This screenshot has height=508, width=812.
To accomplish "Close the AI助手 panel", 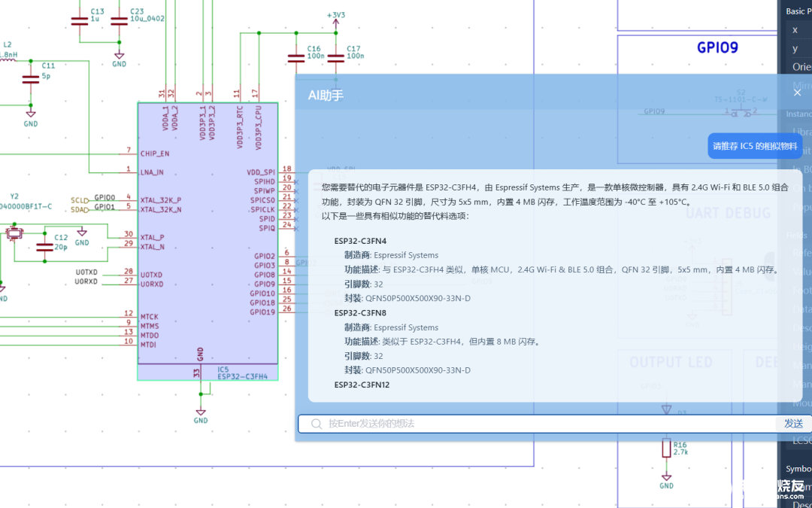I will click(797, 93).
